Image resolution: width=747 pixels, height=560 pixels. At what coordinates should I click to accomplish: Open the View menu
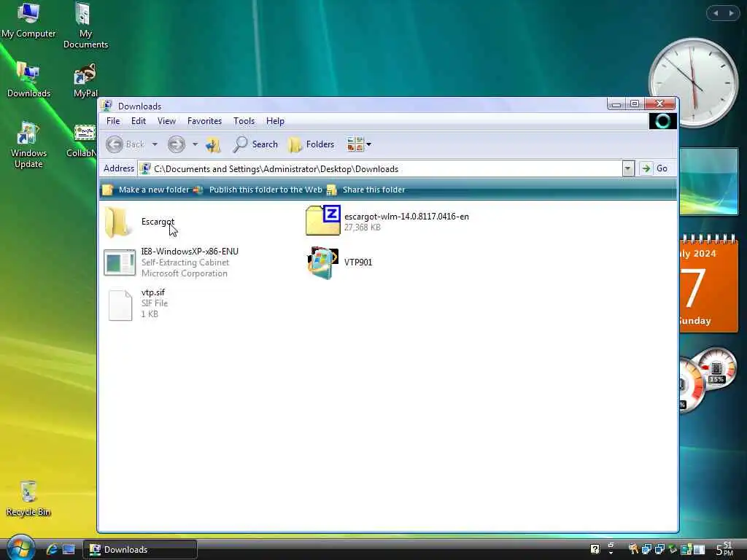point(166,121)
